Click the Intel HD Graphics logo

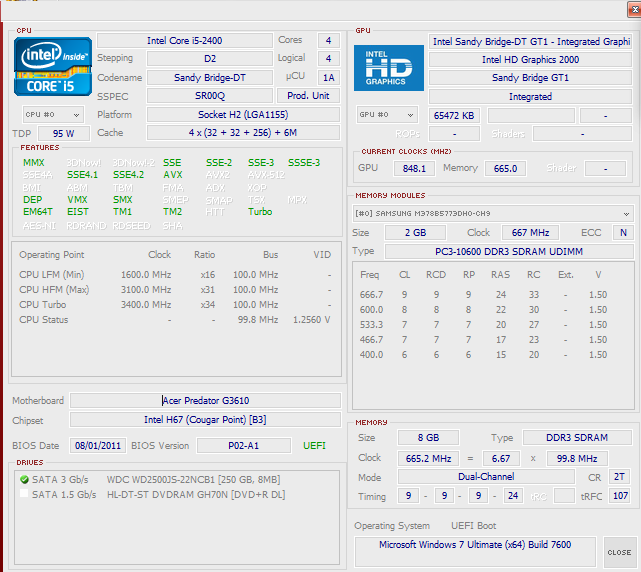click(389, 68)
